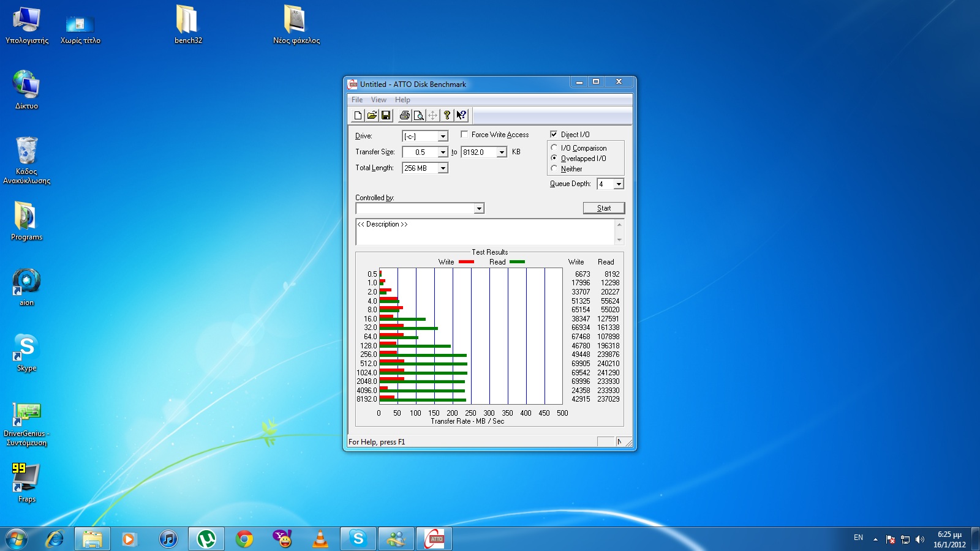This screenshot has height=551, width=980.
Task: Select the Δίκτυο network icon
Action: click(27, 91)
